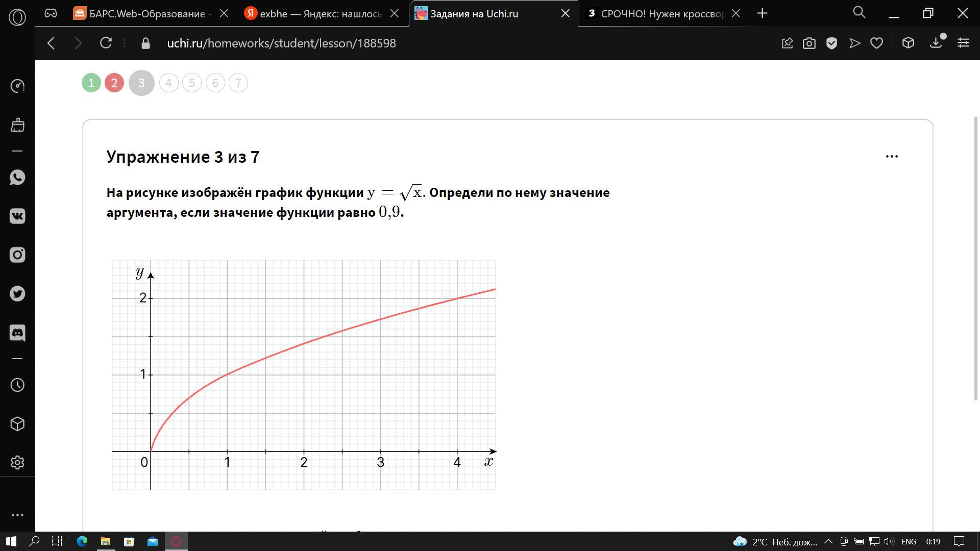Open the downloads panel
Viewport: 980px width, 551px height.
(x=936, y=43)
